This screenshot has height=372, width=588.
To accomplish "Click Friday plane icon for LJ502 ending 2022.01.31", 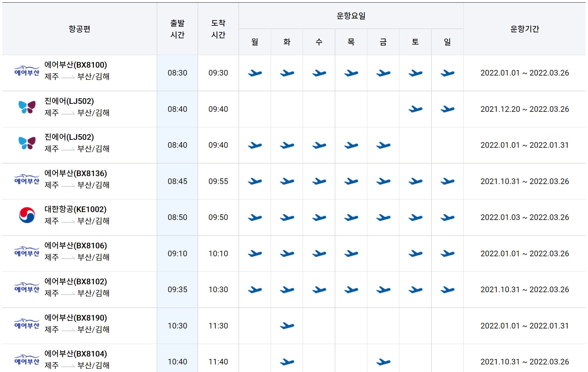I will (383, 145).
